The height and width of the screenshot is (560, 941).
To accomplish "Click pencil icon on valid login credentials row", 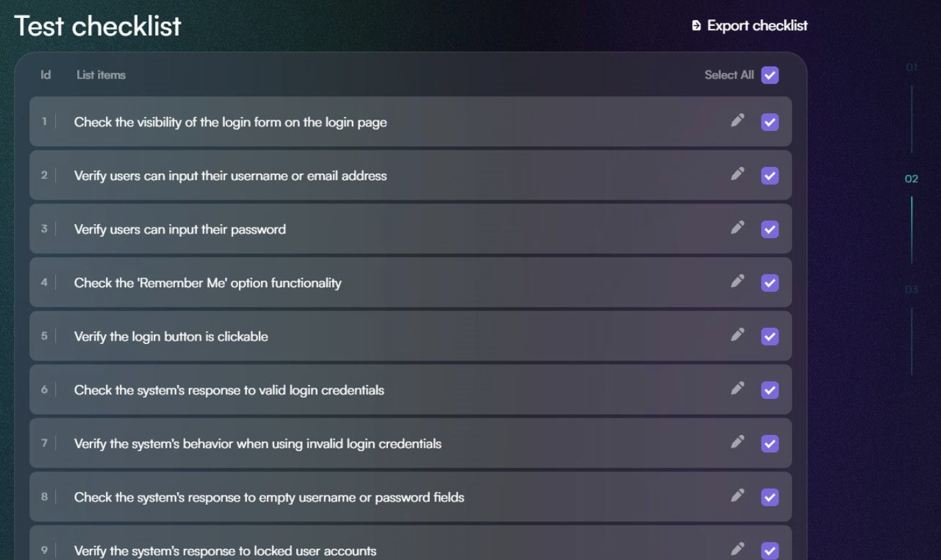I will (737, 388).
